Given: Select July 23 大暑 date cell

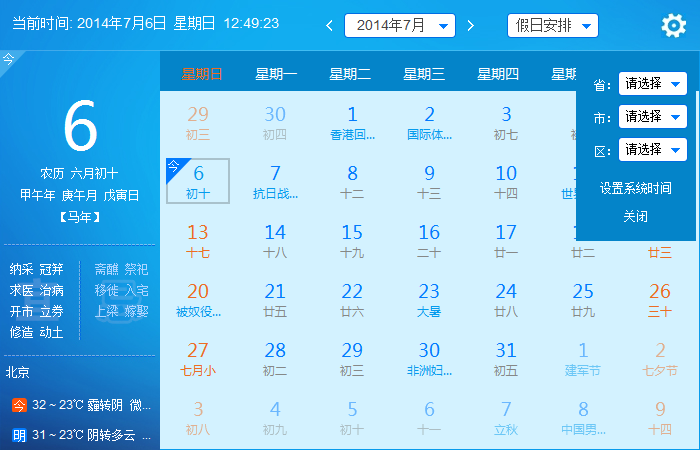Looking at the screenshot, I should click(x=429, y=299).
